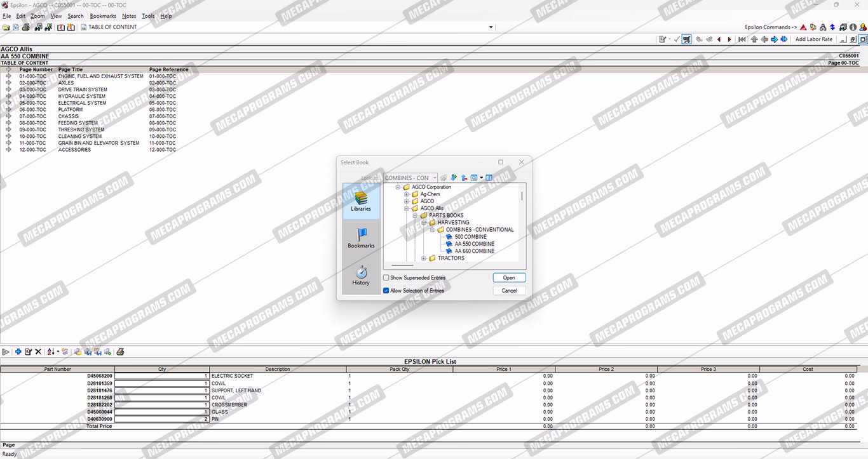Open the Libraries panel in Select Book

point(360,201)
